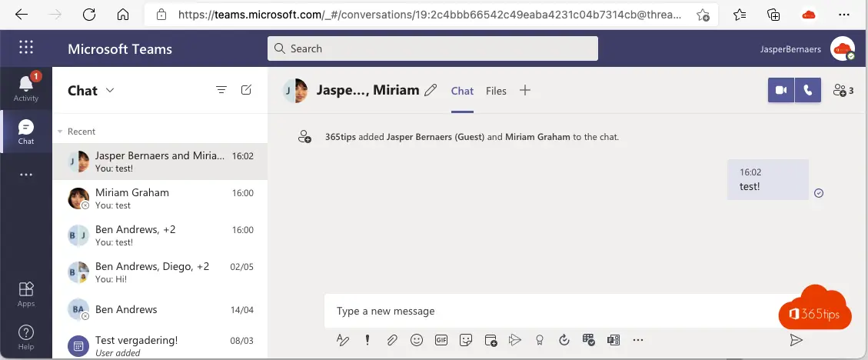Open more messaging extensions ellipsis
The image size is (868, 360).
(x=637, y=339)
